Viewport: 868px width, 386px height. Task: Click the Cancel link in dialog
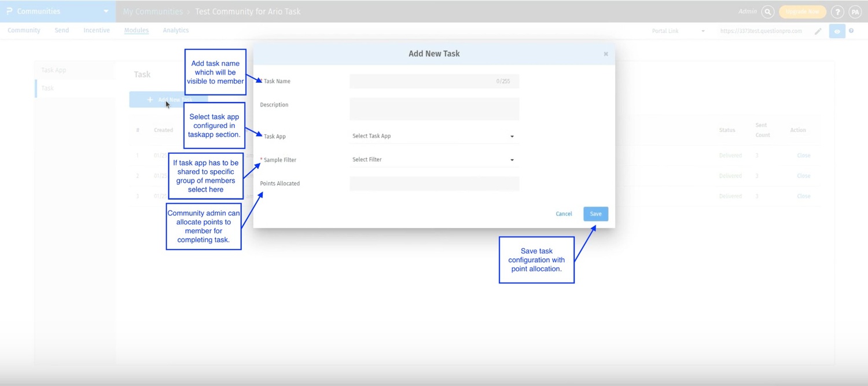564,214
